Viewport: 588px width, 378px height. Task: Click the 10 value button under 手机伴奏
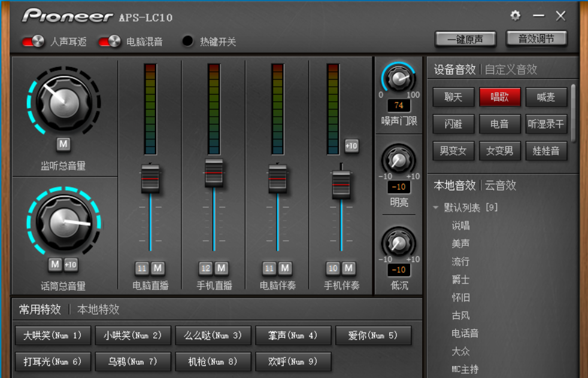pyautogui.click(x=333, y=268)
